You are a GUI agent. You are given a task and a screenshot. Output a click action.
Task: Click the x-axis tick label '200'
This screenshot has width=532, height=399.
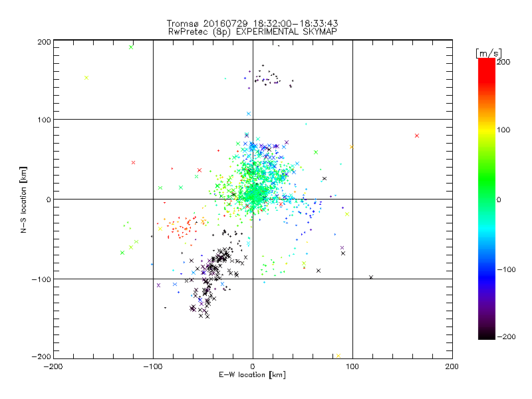click(x=452, y=366)
